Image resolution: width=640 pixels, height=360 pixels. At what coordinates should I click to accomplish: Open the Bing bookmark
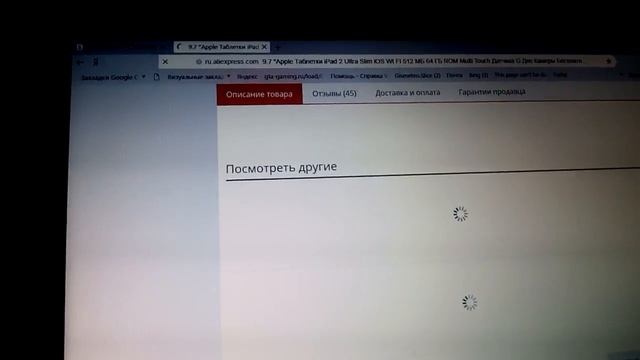[478, 75]
